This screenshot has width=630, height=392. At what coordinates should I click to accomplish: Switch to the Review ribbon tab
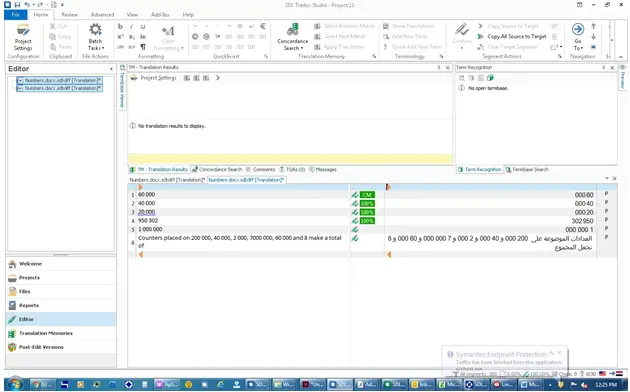point(69,14)
